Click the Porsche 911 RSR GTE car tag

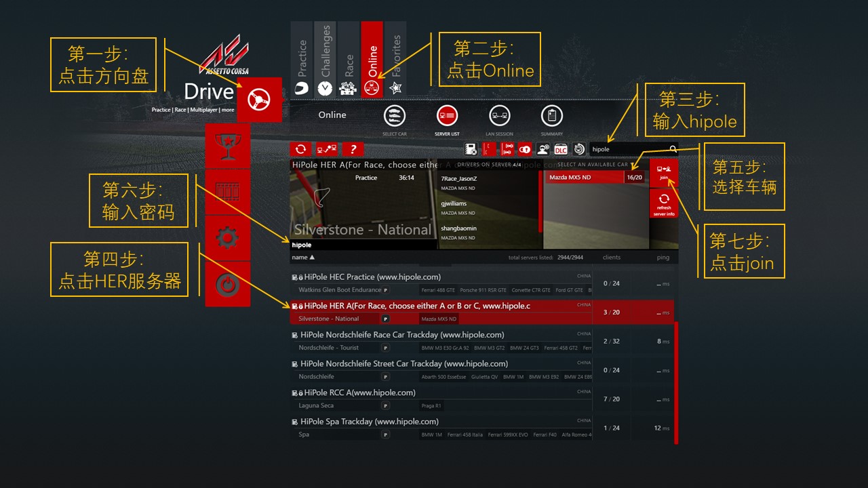483,290
